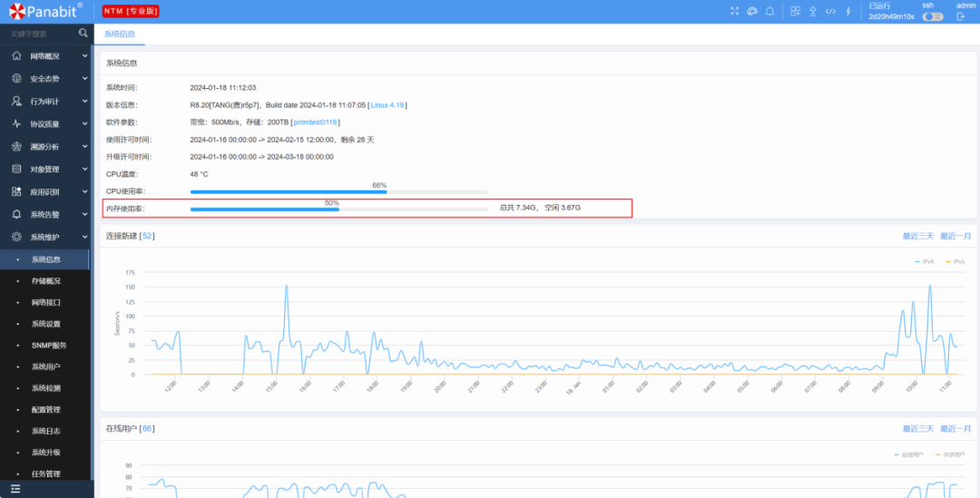Expand the 协议质量 chevron
The width and height of the screenshot is (980, 498).
coord(85,123)
